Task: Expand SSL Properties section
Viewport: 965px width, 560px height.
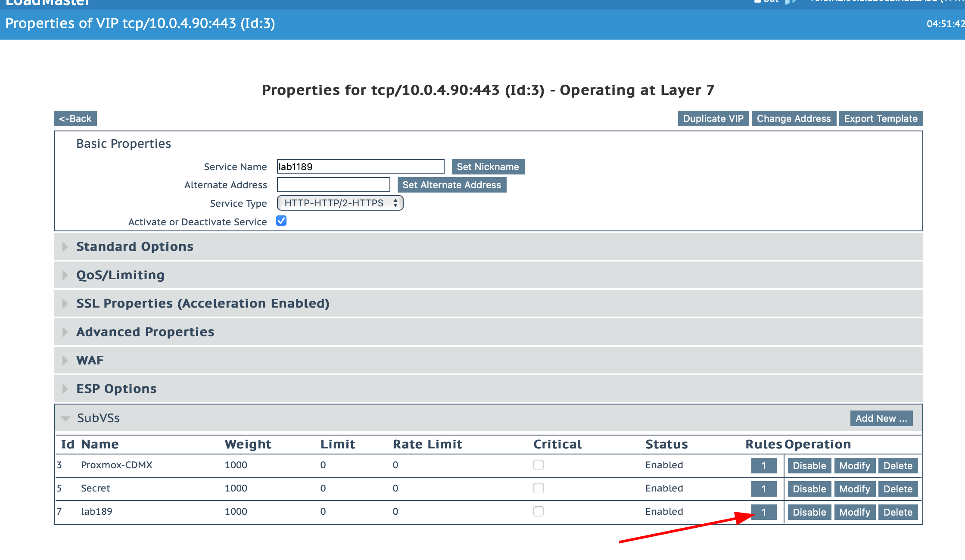Action: [202, 303]
